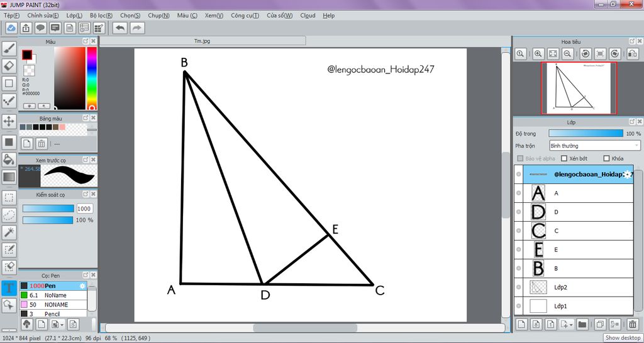Flip canvas view in Navigator

click(632, 53)
